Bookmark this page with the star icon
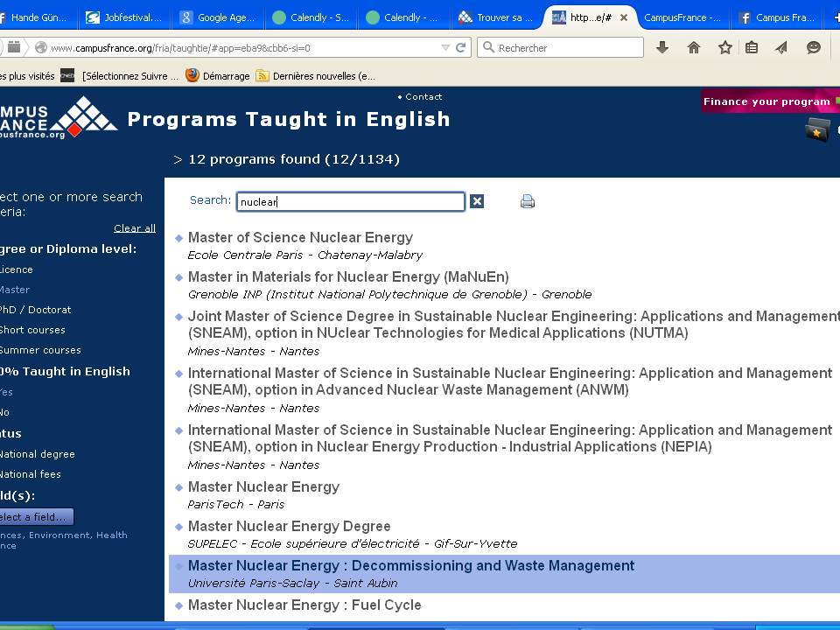The height and width of the screenshot is (630, 840). [x=724, y=47]
